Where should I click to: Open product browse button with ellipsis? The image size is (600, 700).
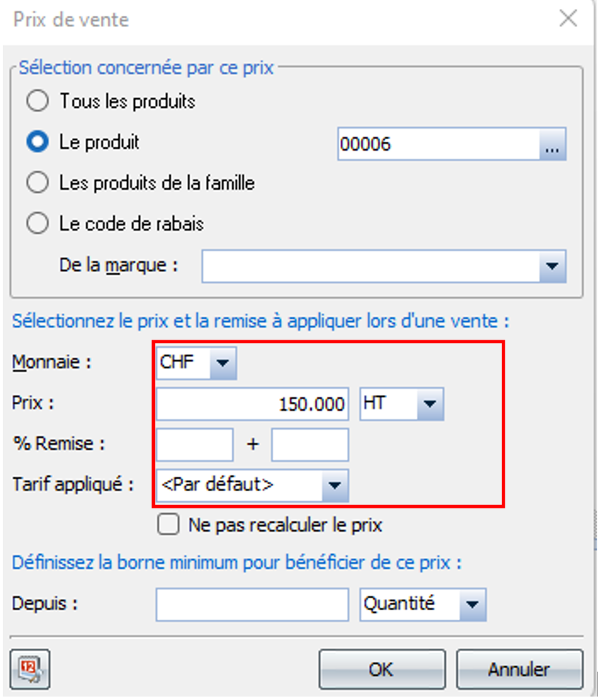(552, 144)
